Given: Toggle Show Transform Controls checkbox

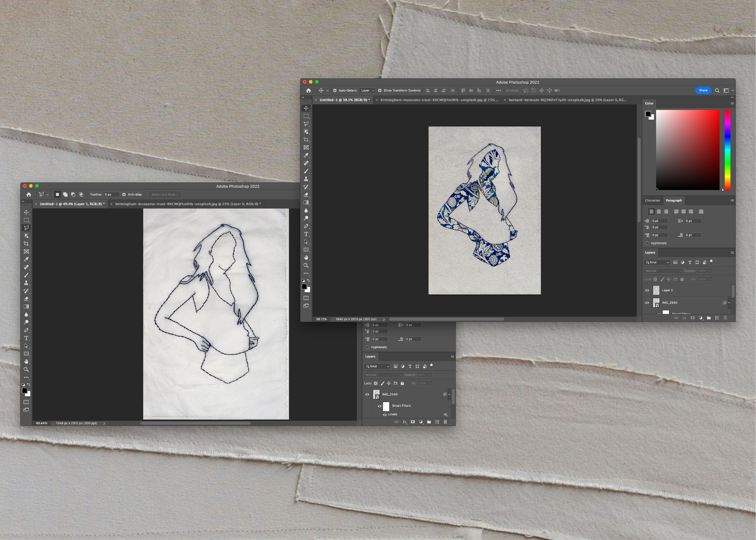Looking at the screenshot, I should [380, 90].
